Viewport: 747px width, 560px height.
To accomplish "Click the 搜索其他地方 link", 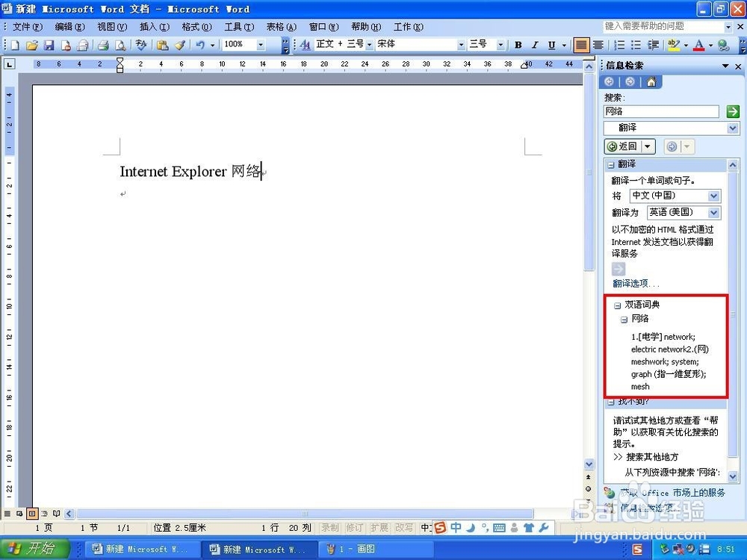I will click(652, 457).
